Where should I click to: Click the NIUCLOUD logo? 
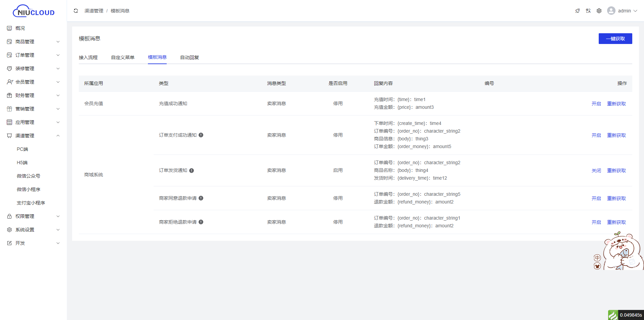[34, 11]
